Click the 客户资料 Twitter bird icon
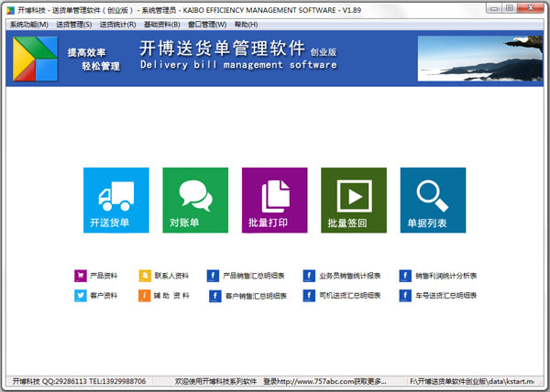Image resolution: width=550 pixels, height=392 pixels. click(x=79, y=296)
